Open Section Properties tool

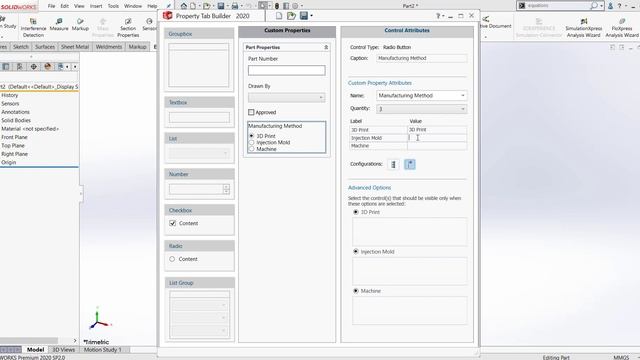tap(128, 27)
